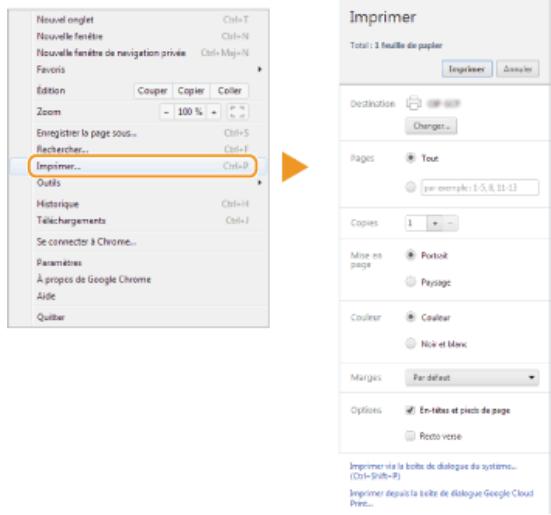
Task: Select Couleur printing option
Action: [410, 317]
